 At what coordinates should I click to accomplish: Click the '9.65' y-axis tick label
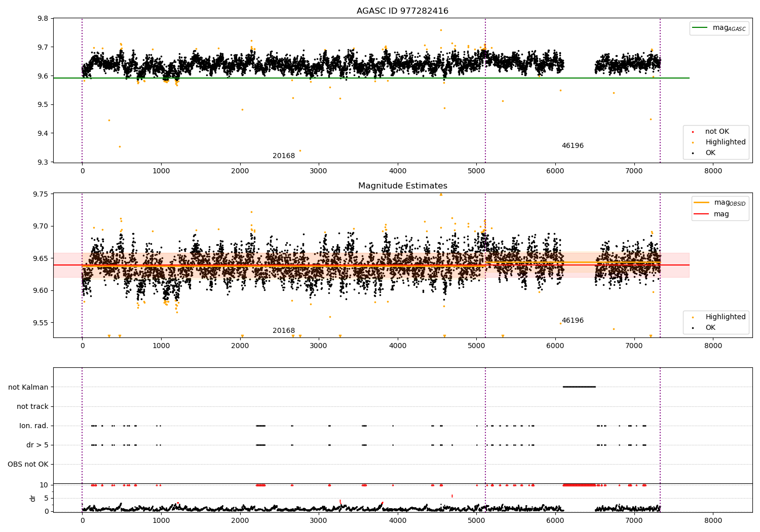click(x=41, y=258)
